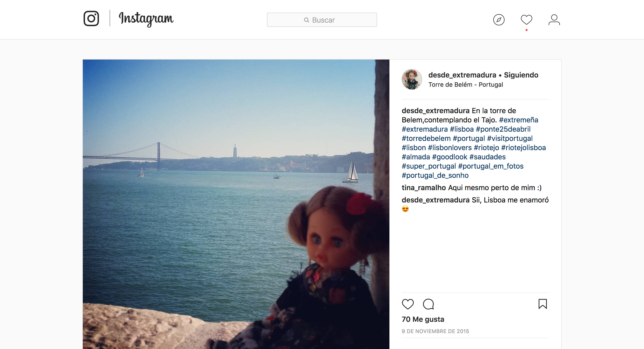Visit tina_ramalho's profile
The width and height of the screenshot is (644, 349).
(x=423, y=188)
